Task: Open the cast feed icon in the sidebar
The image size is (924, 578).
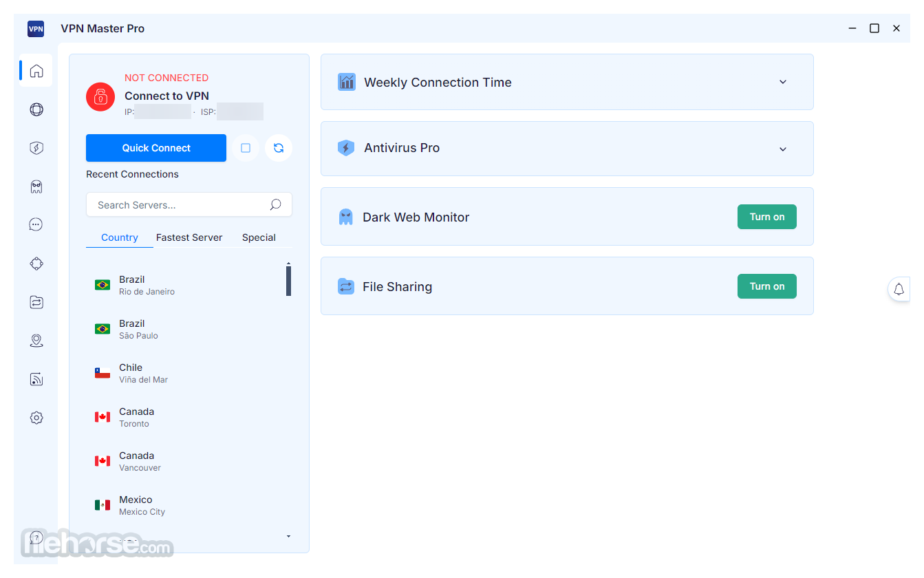Action: click(x=36, y=379)
